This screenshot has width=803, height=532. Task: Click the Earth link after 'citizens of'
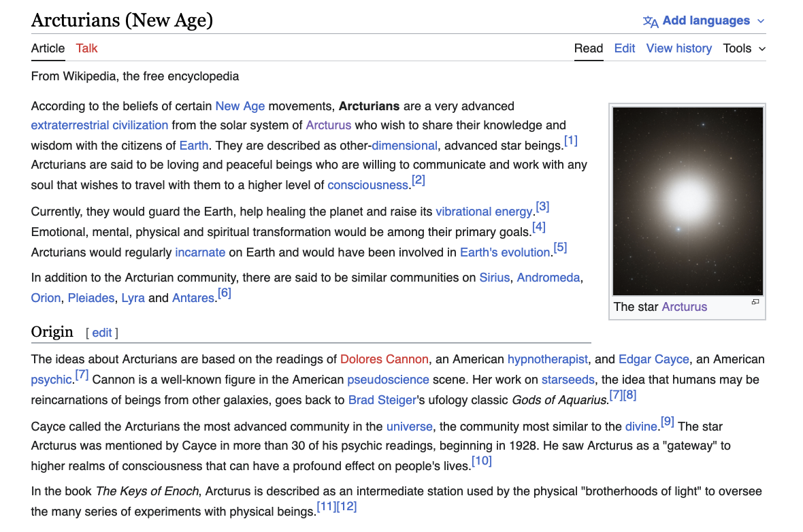193,146
